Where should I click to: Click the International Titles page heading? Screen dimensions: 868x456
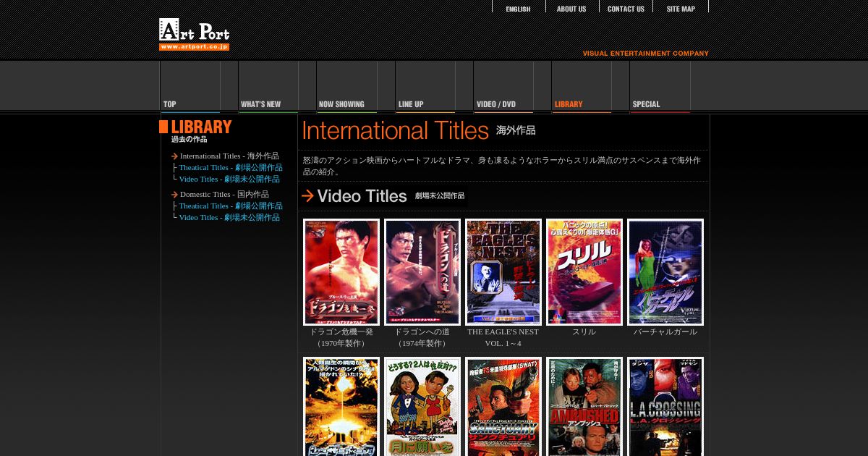tap(396, 131)
